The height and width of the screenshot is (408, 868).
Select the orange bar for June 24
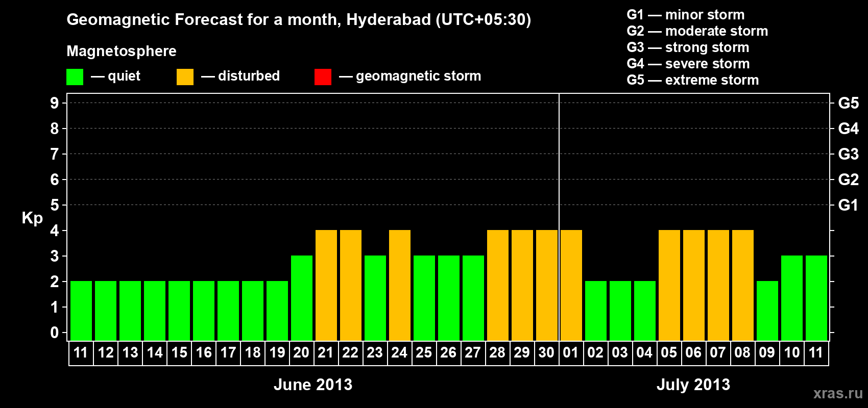coord(400,285)
